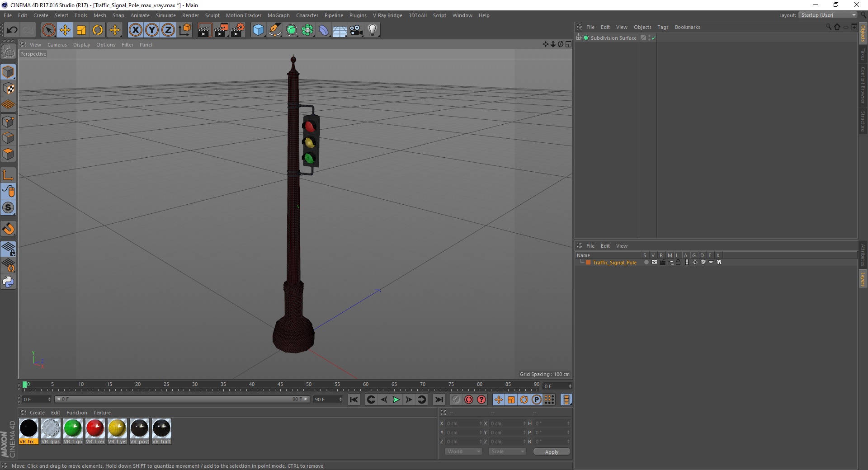The image size is (868, 470).
Task: Open viewport Cameras menu
Action: (57, 45)
